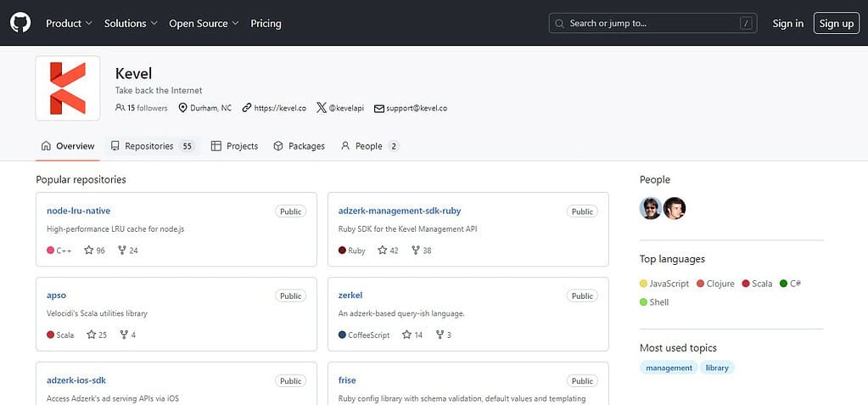Click the link chain icon
The image size is (868, 405).
click(247, 108)
